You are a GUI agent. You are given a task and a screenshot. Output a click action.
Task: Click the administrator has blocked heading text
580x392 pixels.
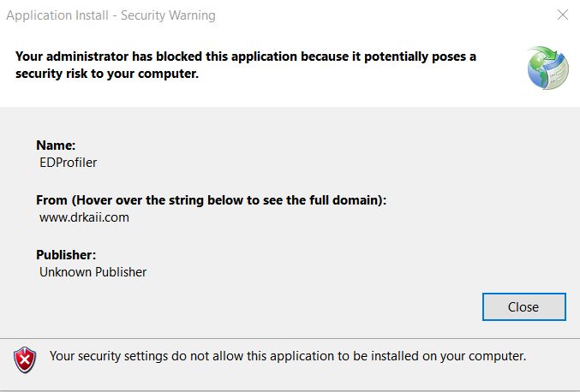point(246,65)
